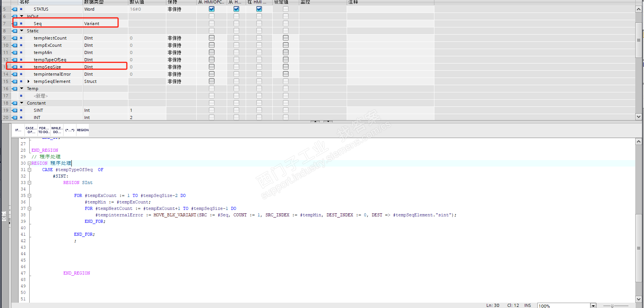Click the tag icon of the INT constant row
Screen dimensions: 644x308
click(x=15, y=117)
